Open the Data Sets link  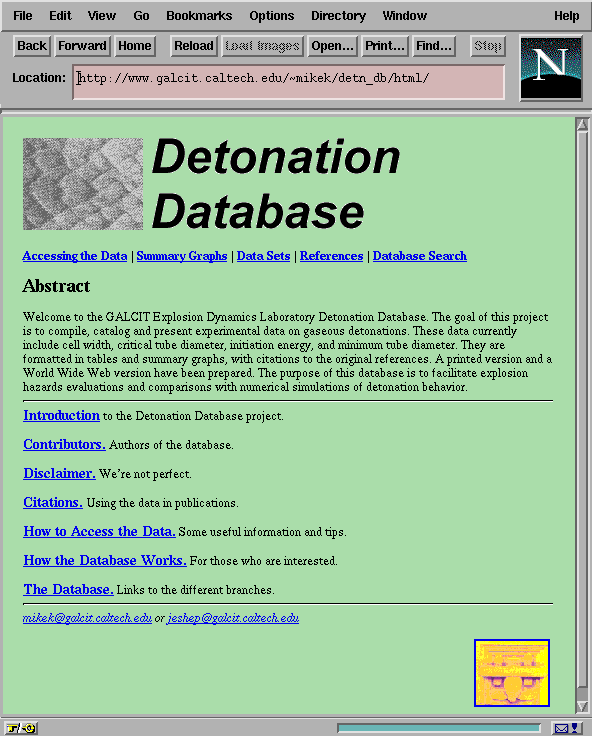(263, 256)
